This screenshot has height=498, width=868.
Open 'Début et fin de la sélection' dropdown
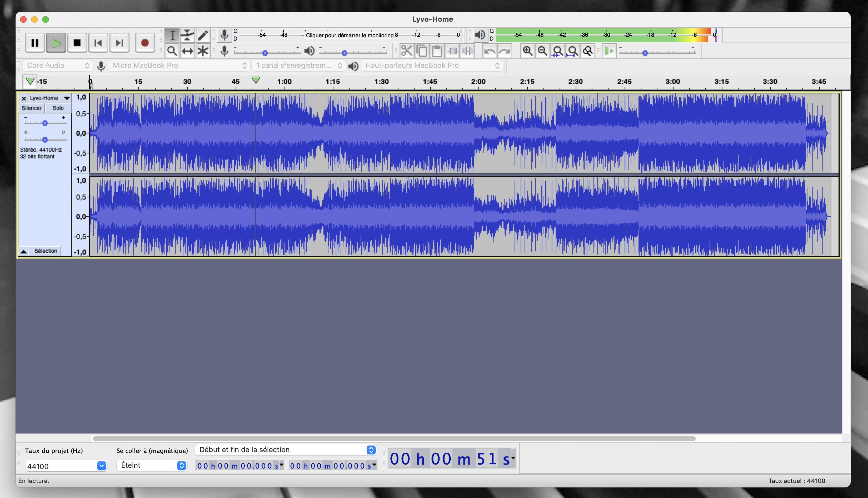click(x=285, y=450)
